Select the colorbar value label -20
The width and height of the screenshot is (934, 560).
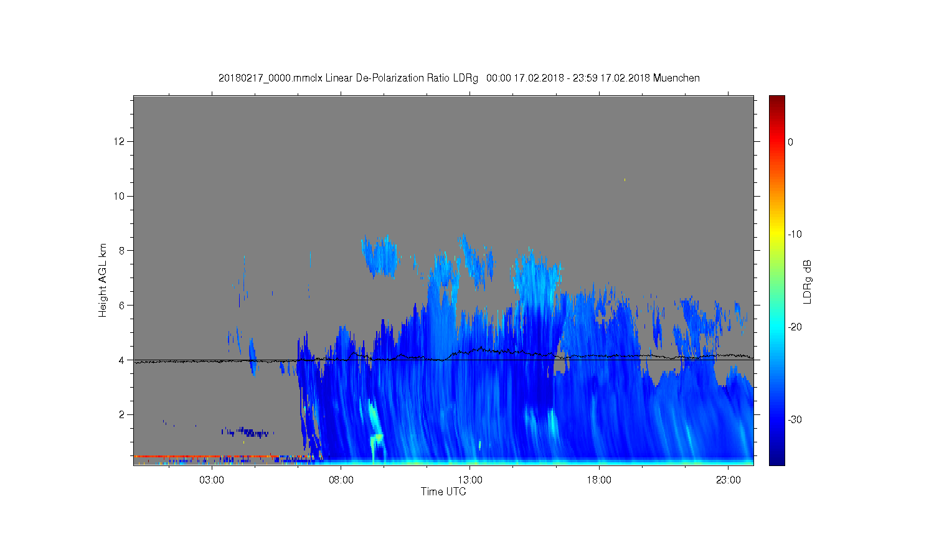point(795,327)
